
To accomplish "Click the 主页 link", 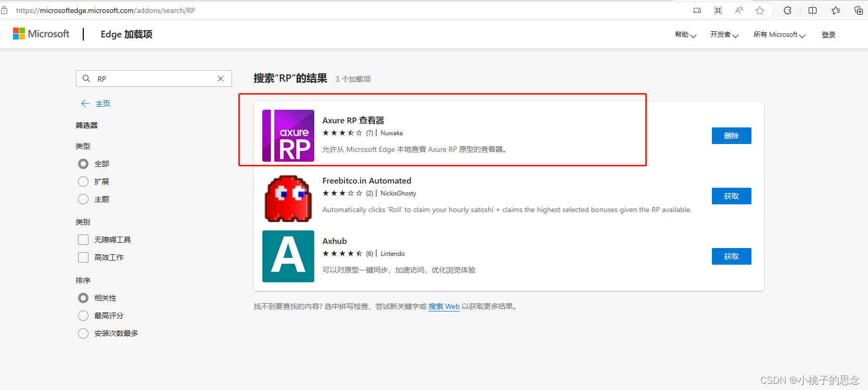I will (x=103, y=103).
